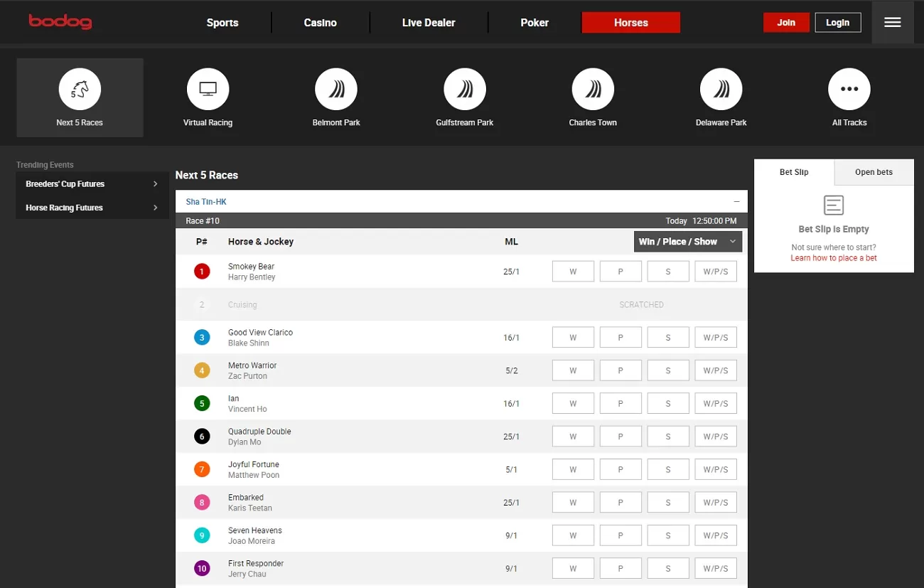
Task: Switch to the Bet Slip tab
Action: coord(794,172)
